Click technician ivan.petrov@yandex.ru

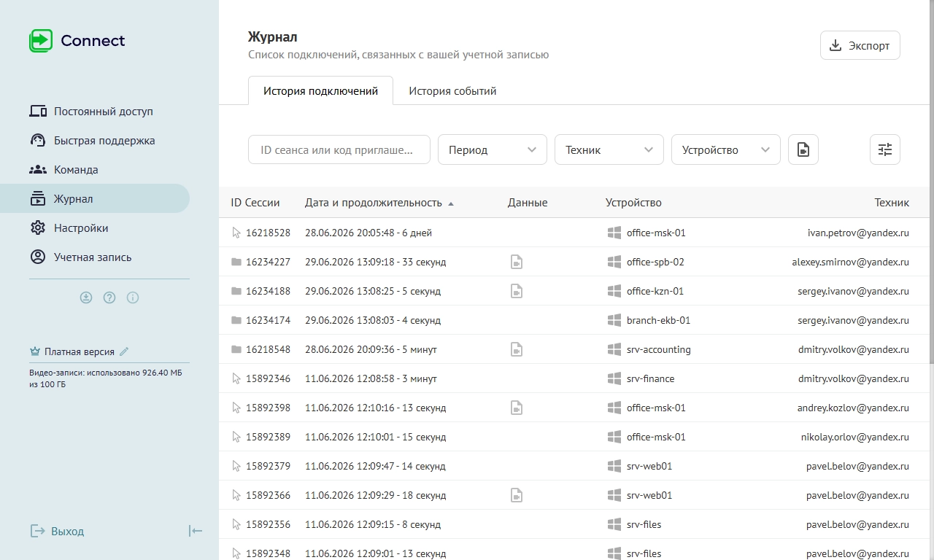[x=858, y=233]
